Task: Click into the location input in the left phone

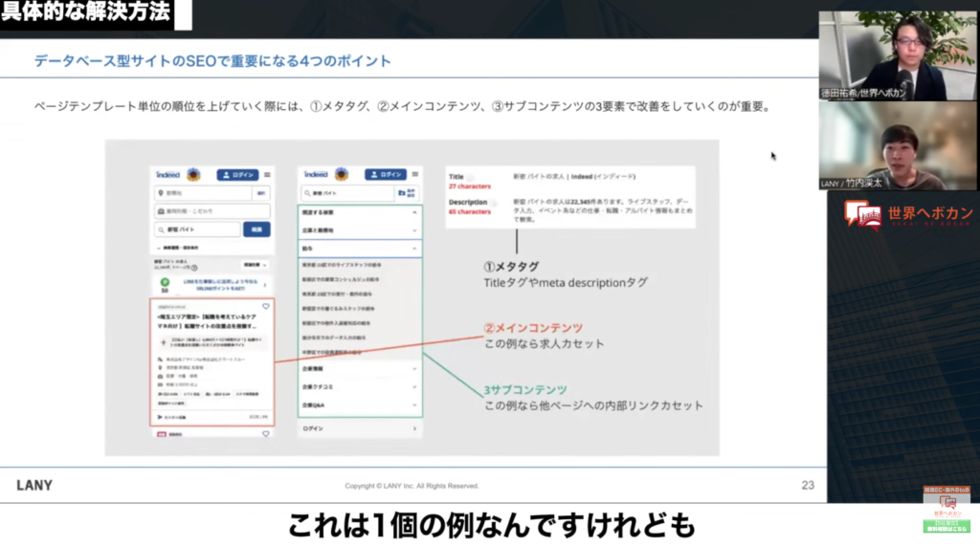Action: tap(205, 193)
